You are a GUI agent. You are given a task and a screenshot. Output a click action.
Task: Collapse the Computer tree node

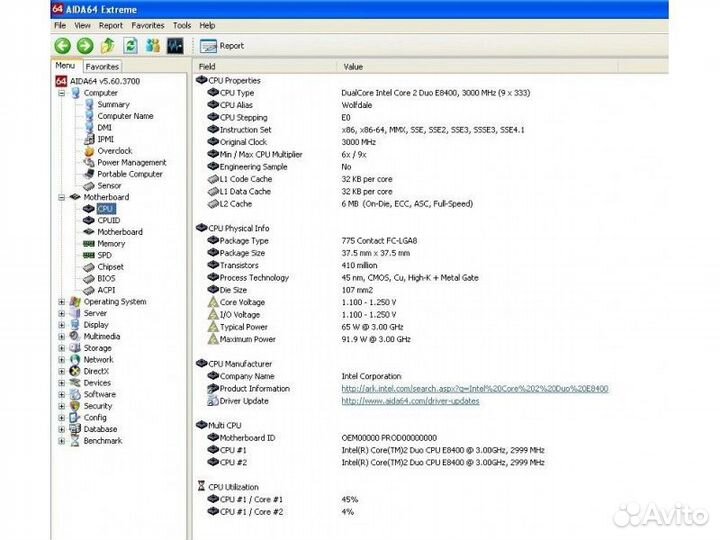[x=62, y=93]
